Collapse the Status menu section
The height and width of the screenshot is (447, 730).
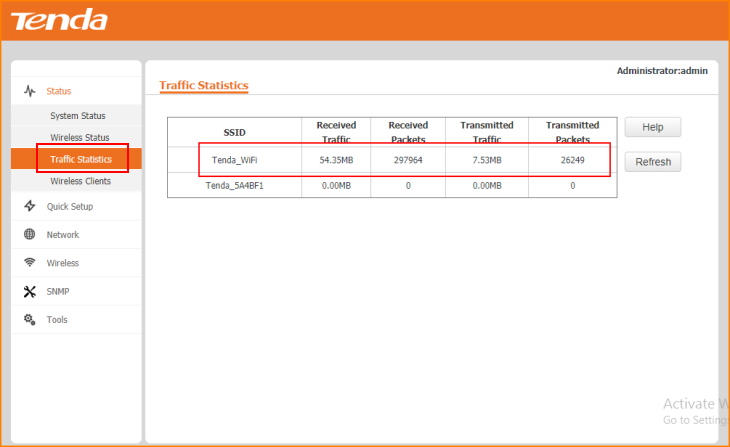tap(59, 91)
